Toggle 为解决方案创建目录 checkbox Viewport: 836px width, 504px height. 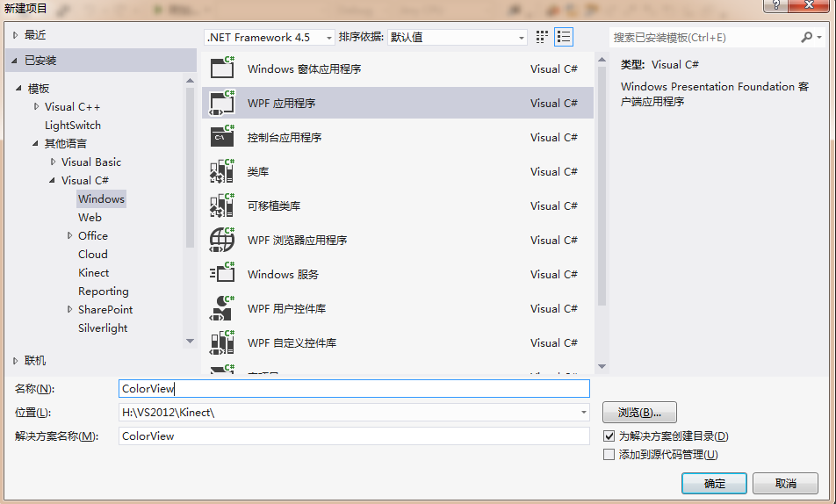coord(609,436)
